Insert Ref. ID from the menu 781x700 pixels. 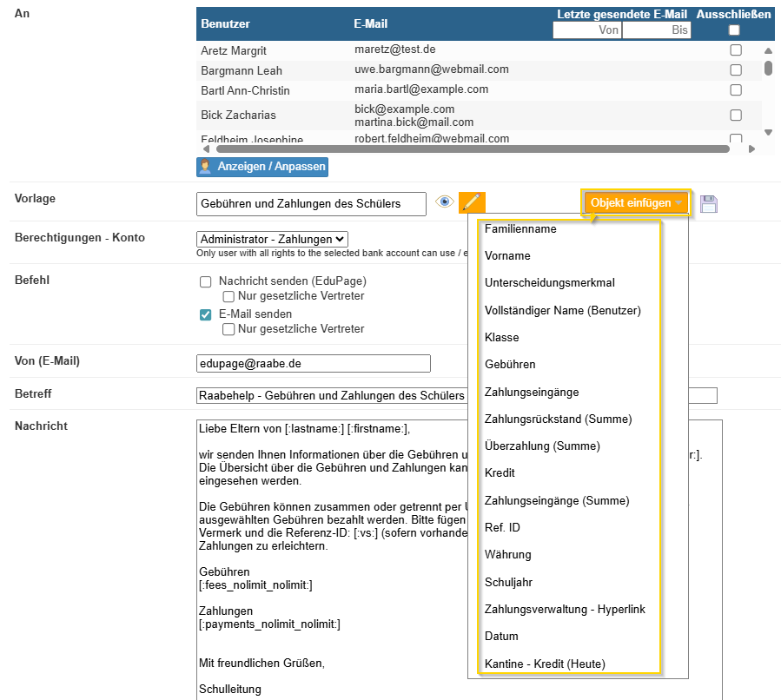point(502,528)
